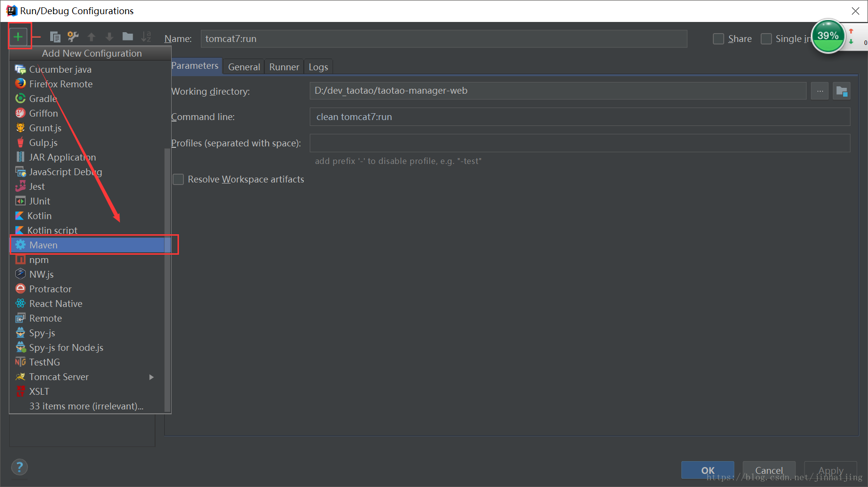Viewport: 868px width, 487px height.
Task: Choose Protractor from the list
Action: pyautogui.click(x=88, y=289)
